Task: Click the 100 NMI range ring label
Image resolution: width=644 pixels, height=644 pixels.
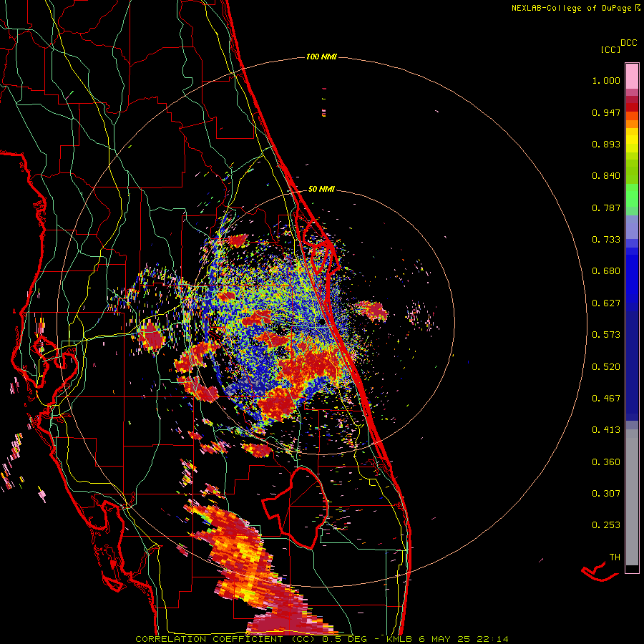Action: point(321,57)
